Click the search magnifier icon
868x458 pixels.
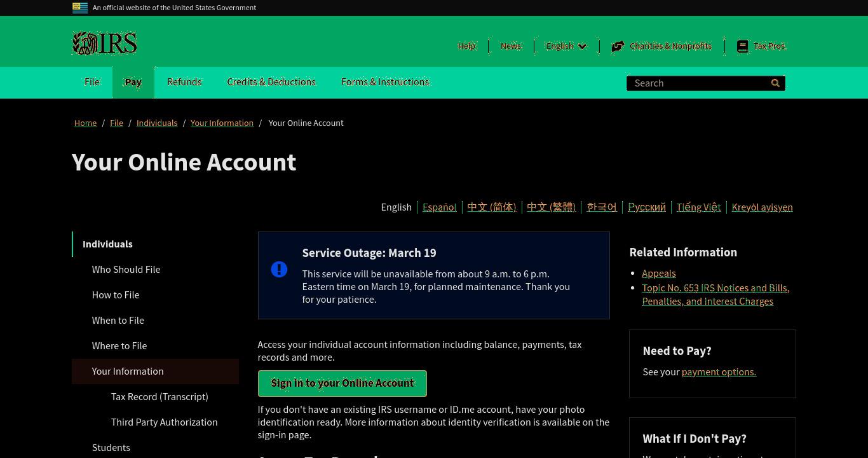(x=775, y=83)
